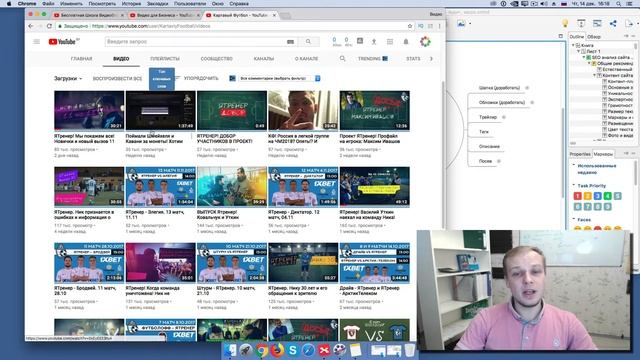Collapse the SEO анализ сайта node
Viewport: 640px width, 360px height.
coord(584,58)
